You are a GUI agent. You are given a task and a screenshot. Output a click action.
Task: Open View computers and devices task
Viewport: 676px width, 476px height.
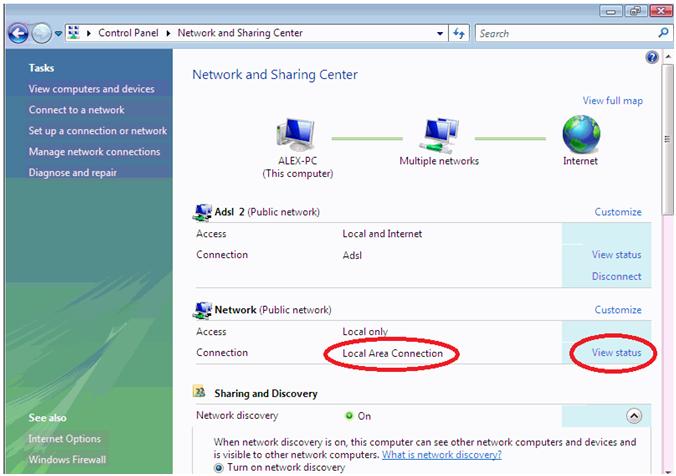coord(91,89)
